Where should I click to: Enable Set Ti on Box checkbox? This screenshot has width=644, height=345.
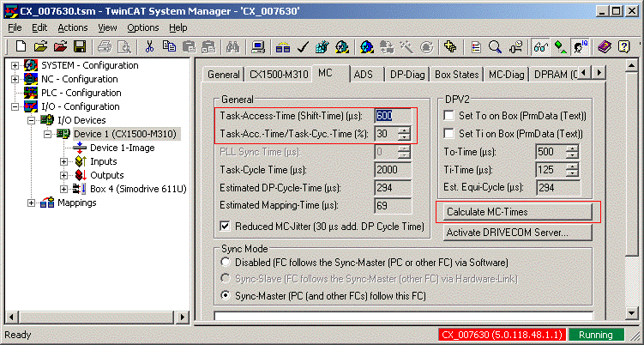point(449,134)
